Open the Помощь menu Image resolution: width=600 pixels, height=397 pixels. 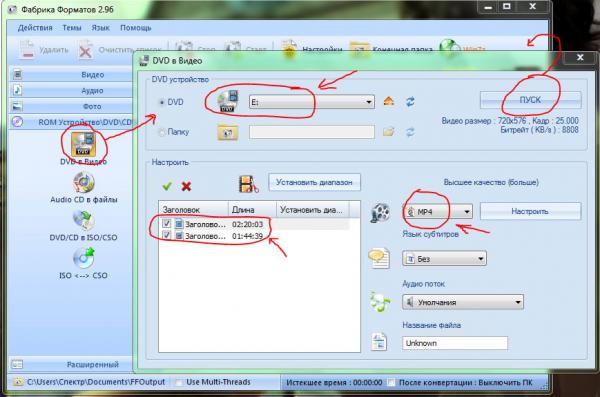(135, 28)
